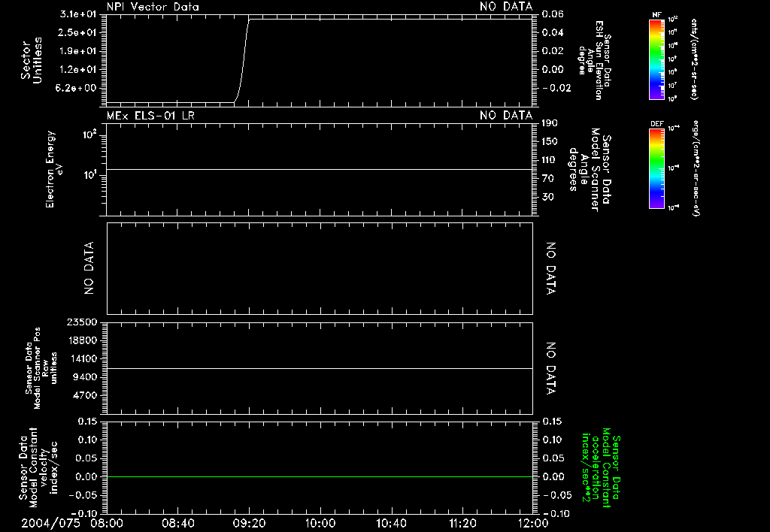Image resolution: width=770 pixels, height=532 pixels.
Task: Select the 'Sector Unitless' axis label
Action: pos(32,60)
